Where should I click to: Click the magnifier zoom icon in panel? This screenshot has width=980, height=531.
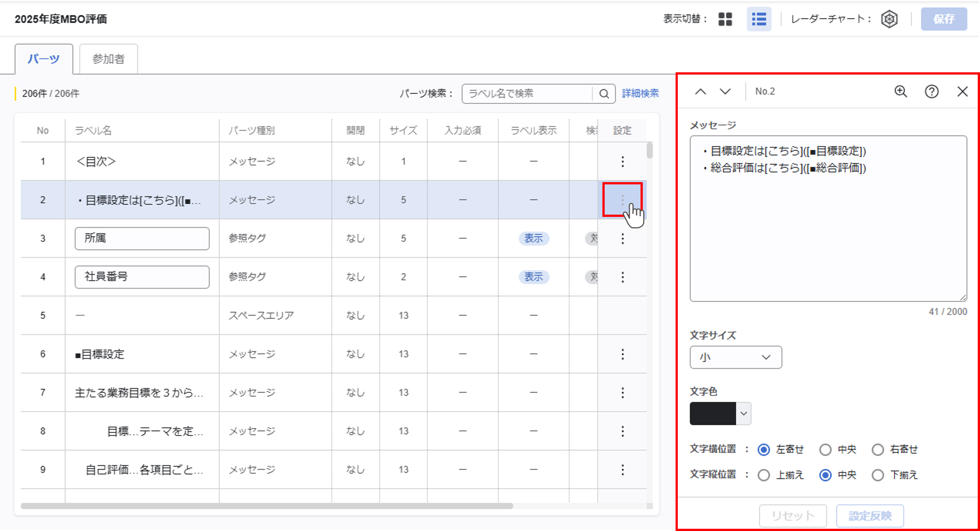point(900,92)
